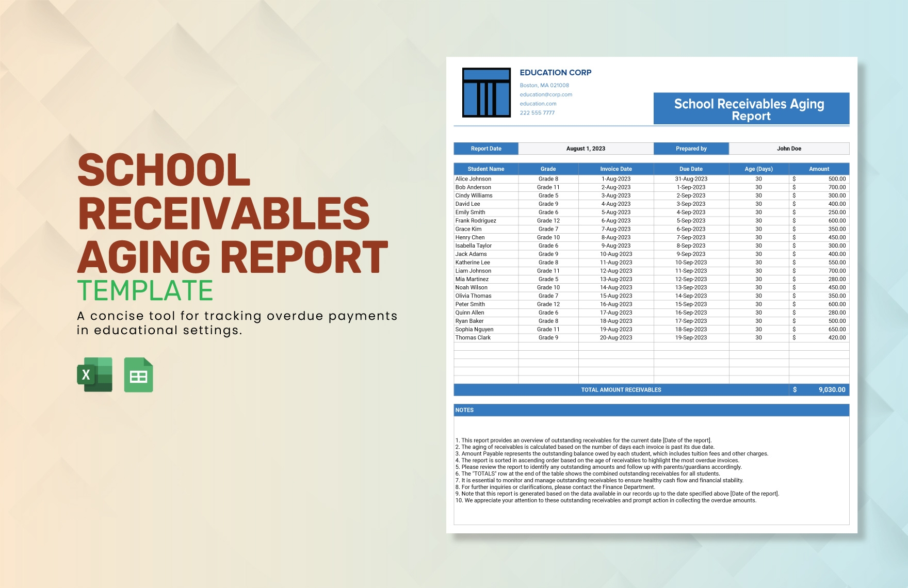
Task: Click the Student Name column header
Action: coord(486,169)
